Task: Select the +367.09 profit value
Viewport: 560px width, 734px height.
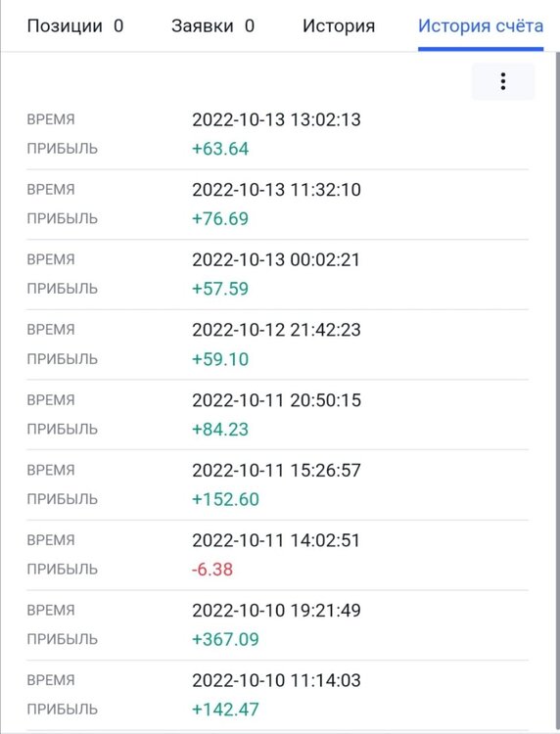Action: (x=225, y=639)
